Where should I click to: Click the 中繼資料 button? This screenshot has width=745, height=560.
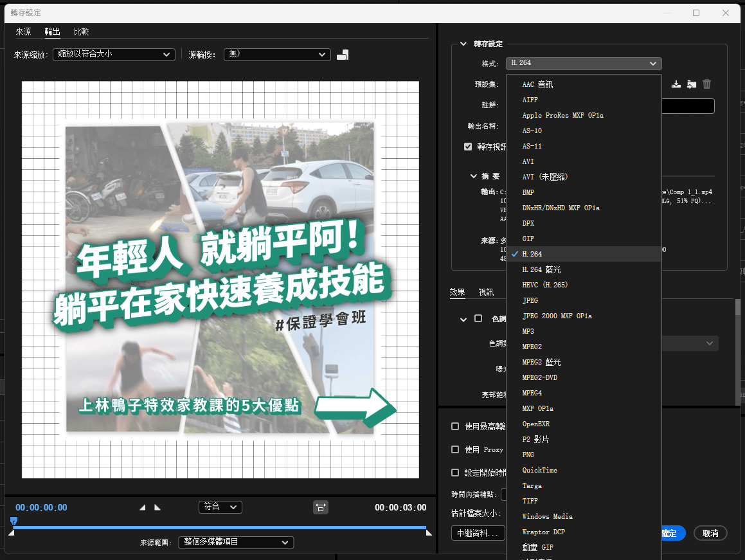[x=478, y=533]
